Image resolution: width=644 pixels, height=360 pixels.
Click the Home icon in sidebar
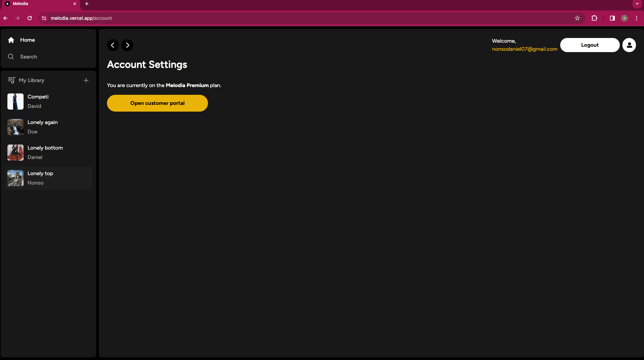tap(11, 40)
